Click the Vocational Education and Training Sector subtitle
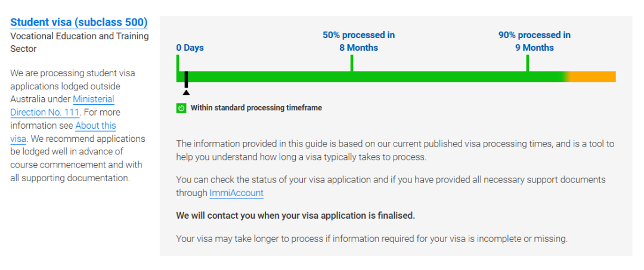Viewport: 644px width, 270px height. click(x=80, y=42)
